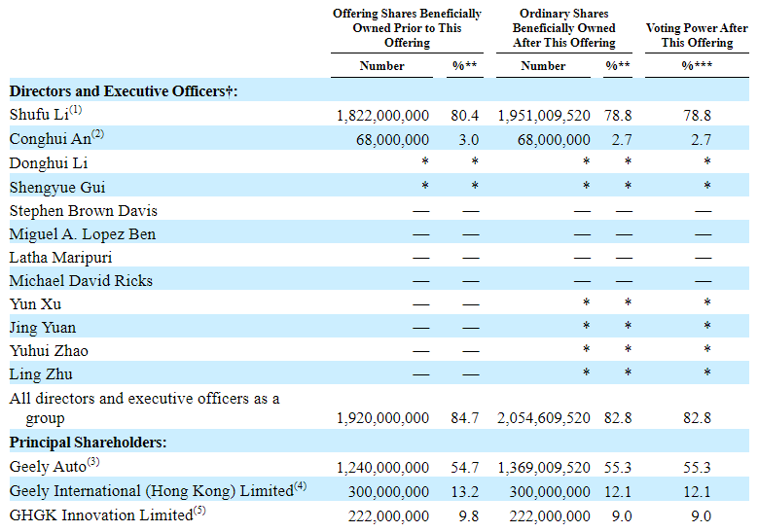The image size is (758, 532).
Task: Open footnote (4) after Geely International (Hong Kong) Limited
Action: [x=302, y=485]
